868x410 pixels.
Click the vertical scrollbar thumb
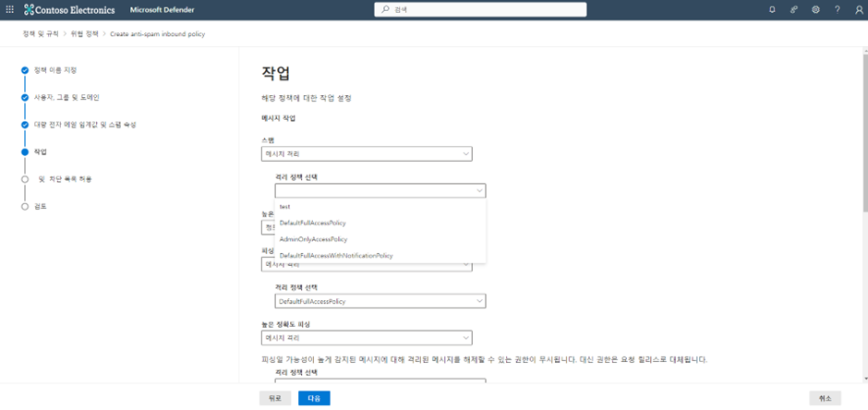(864, 133)
